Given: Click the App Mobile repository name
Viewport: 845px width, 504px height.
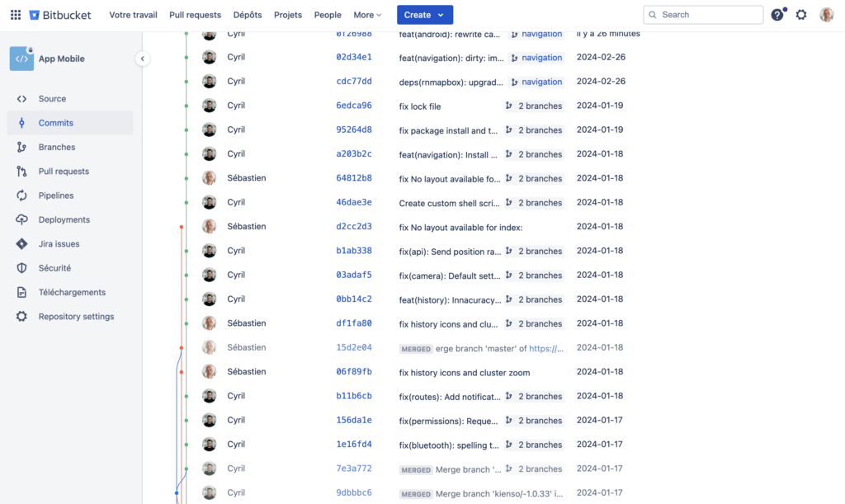Looking at the screenshot, I should pos(61,59).
